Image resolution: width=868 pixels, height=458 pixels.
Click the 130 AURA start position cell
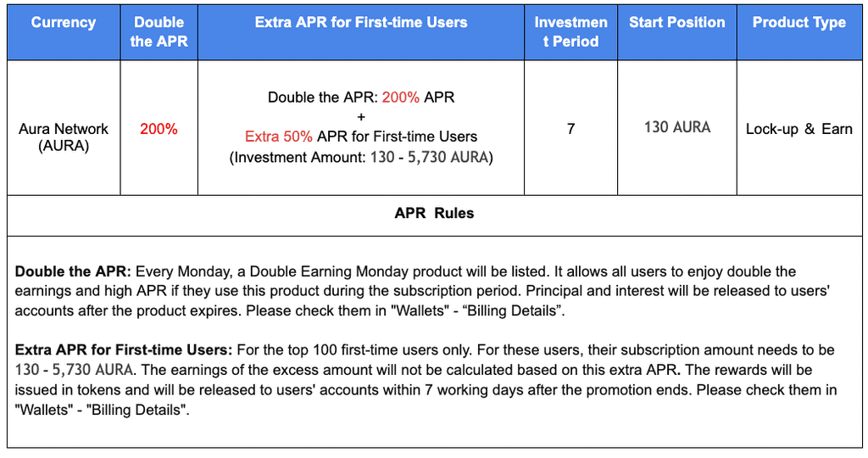[x=677, y=127]
